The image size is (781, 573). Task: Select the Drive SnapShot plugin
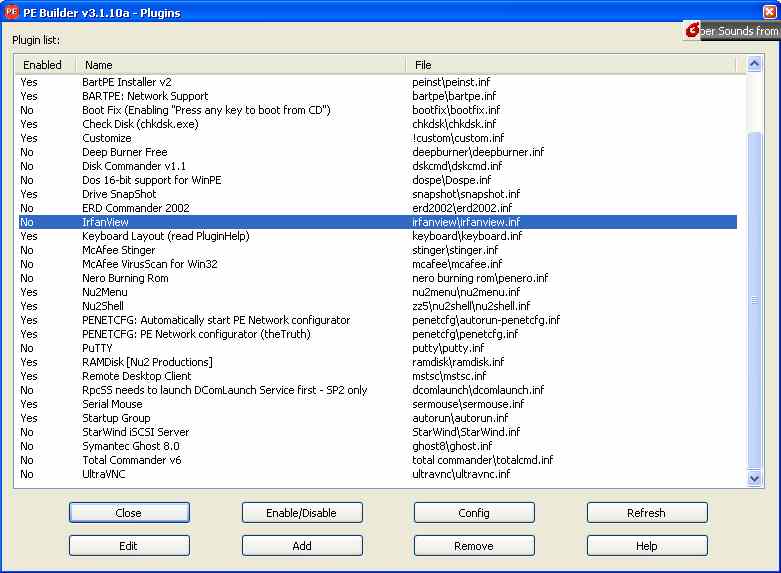pyautogui.click(x=378, y=194)
